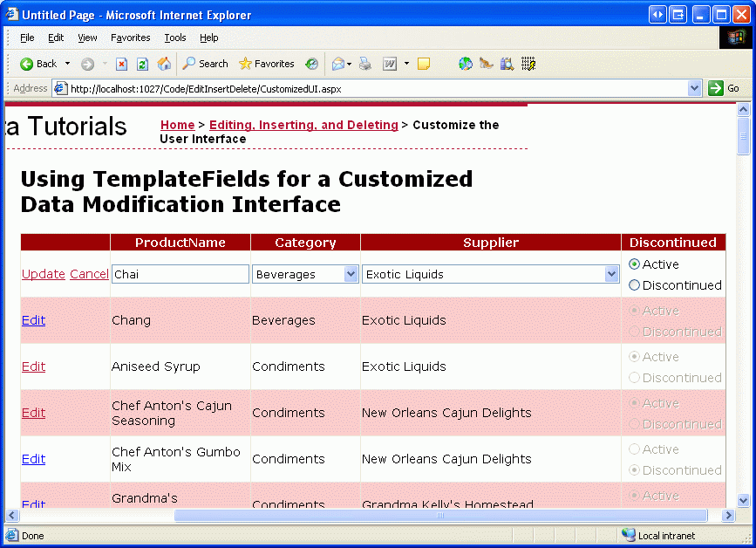Open the Beverages category dropdown
756x548 pixels.
tap(351, 274)
